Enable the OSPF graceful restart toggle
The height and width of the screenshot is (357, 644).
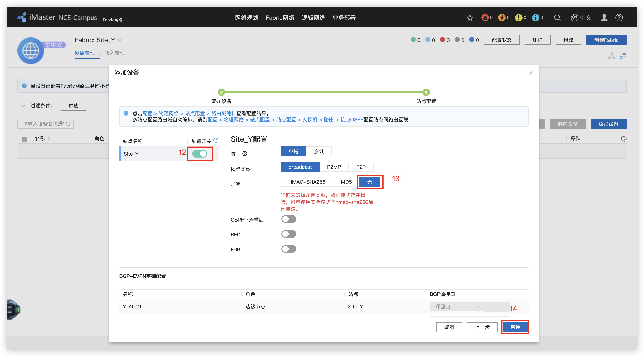coord(289,219)
